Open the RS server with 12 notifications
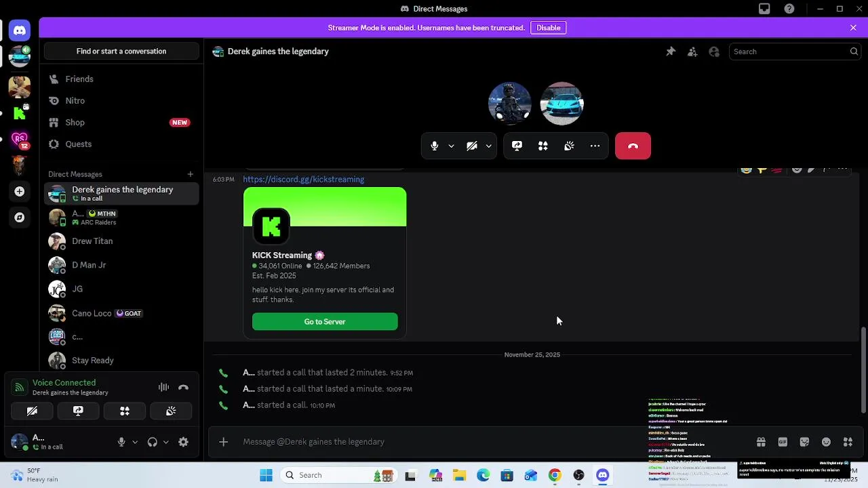 point(20,140)
